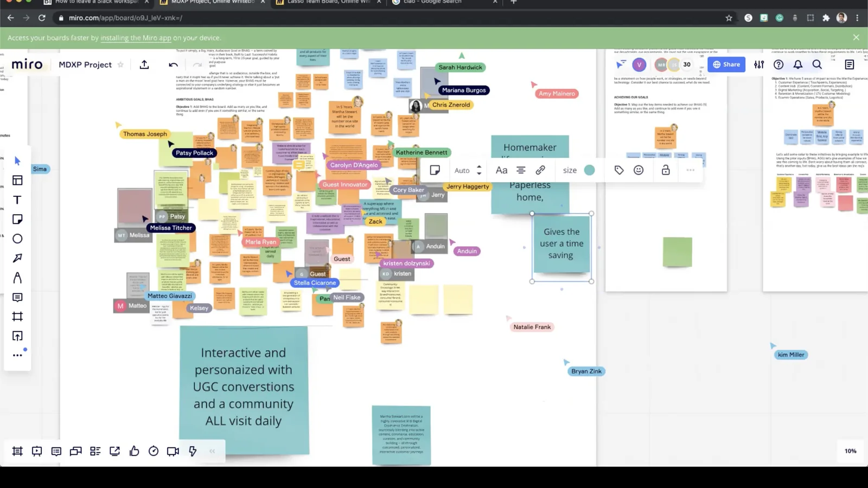Open text alignment options
This screenshot has height=488, width=868.
[521, 170]
